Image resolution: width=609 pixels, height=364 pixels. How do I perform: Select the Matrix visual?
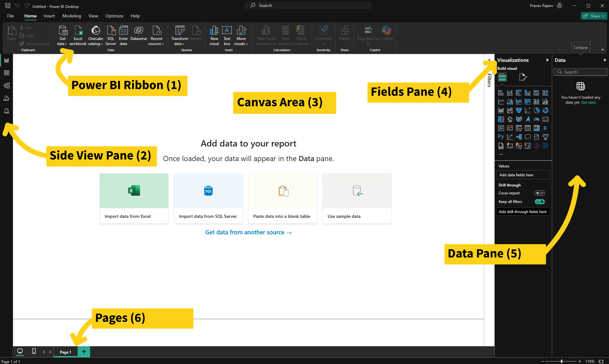click(536, 128)
